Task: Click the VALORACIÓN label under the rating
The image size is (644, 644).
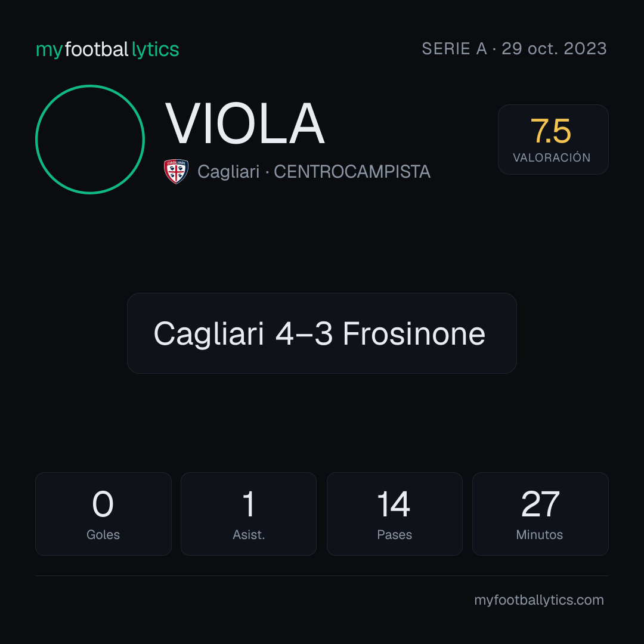Action: pos(552,157)
